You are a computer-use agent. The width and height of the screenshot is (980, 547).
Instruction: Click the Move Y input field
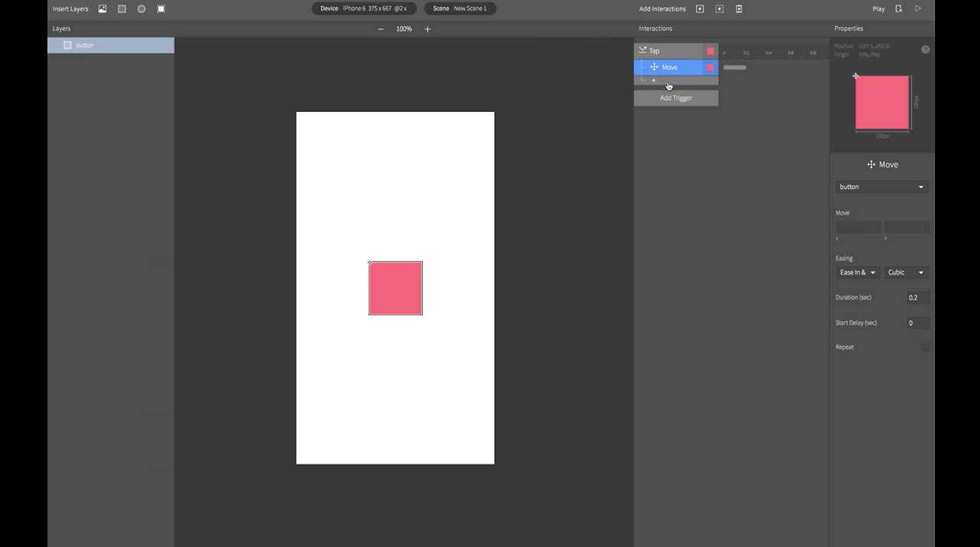[906, 227]
